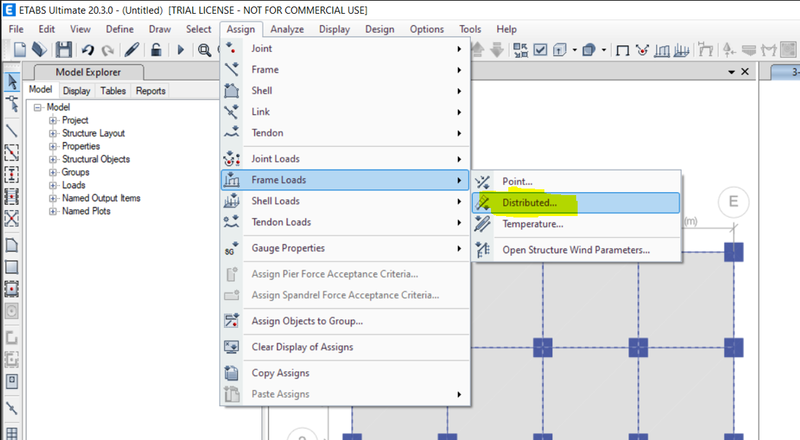The image size is (800, 440).
Task: Expand the Loads tree node
Action: pos(53,185)
